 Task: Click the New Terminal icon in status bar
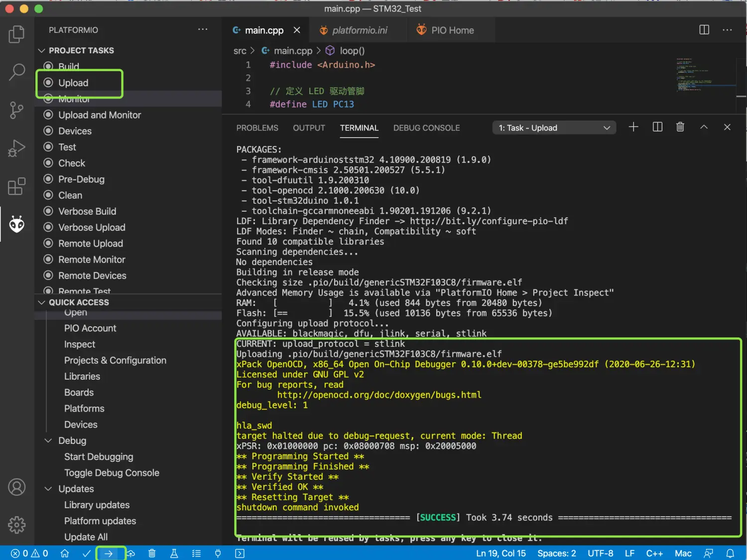click(240, 553)
